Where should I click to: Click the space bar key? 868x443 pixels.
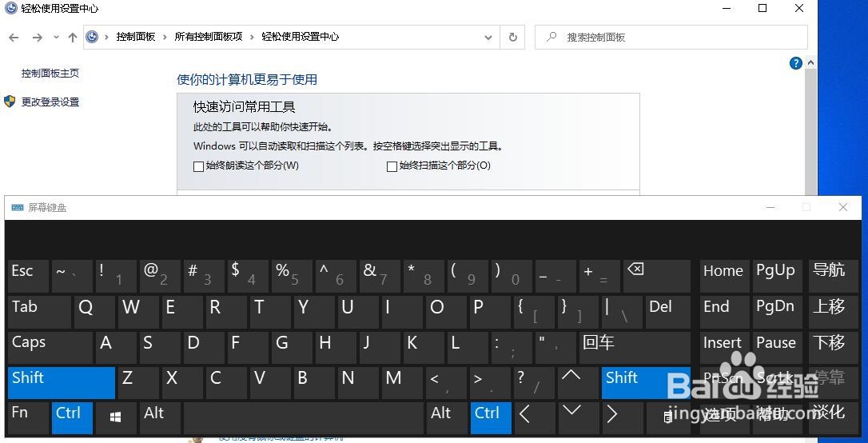[x=304, y=417]
